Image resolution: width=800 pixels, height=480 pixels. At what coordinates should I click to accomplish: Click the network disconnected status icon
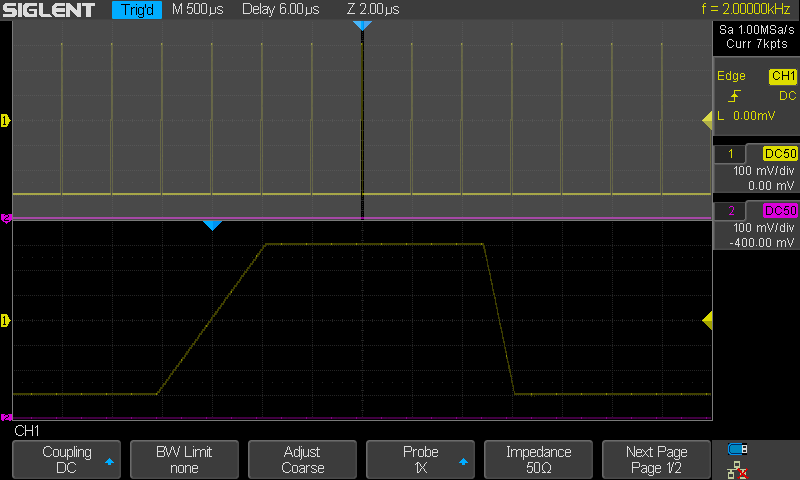pos(737,470)
